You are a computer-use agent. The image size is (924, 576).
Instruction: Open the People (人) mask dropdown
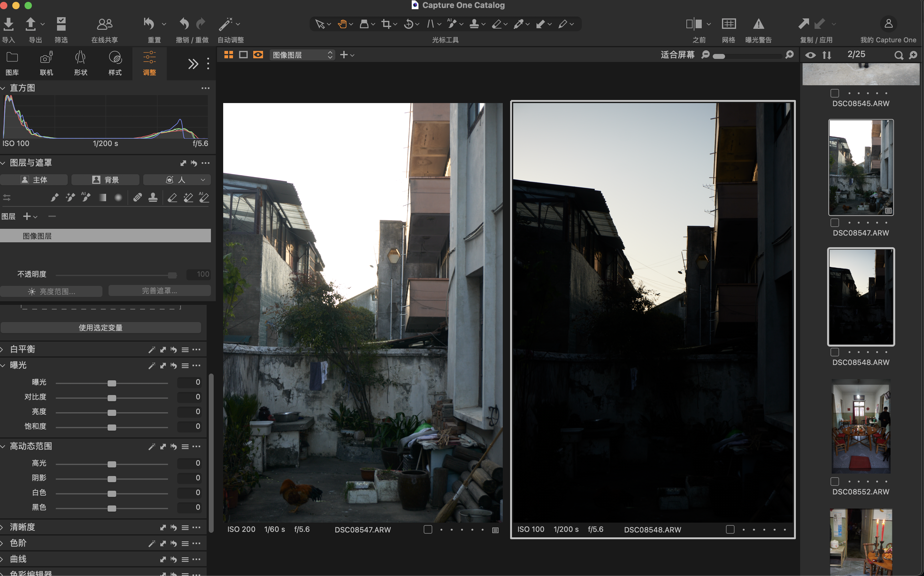177,180
